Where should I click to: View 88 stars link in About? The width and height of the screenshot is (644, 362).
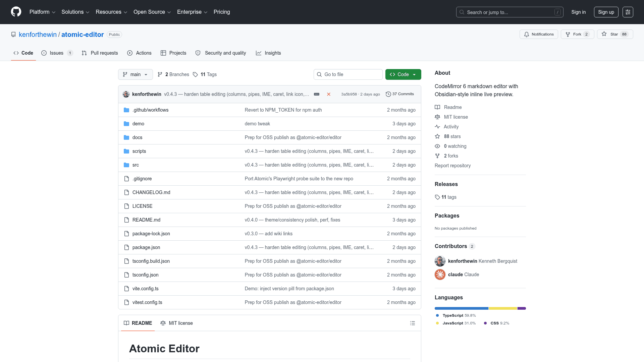(447, 136)
